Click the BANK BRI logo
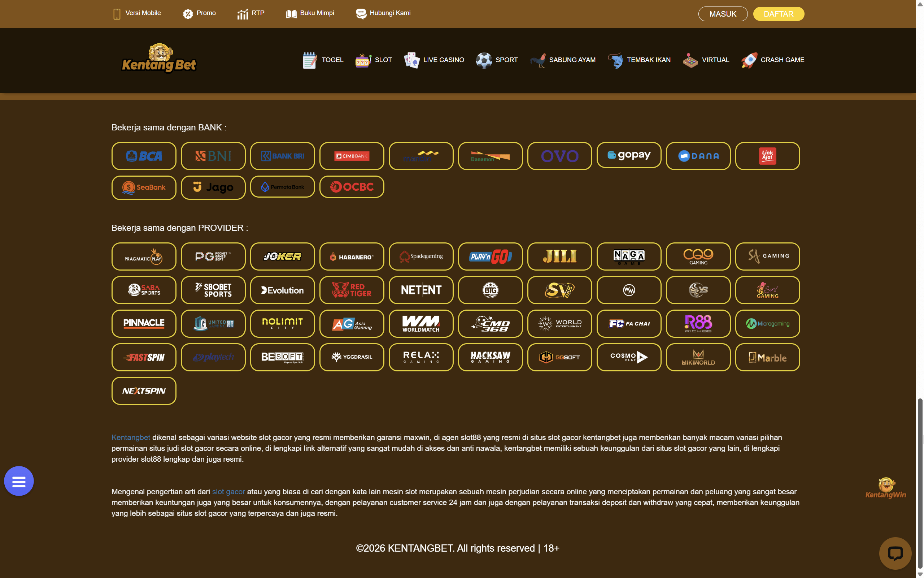Image resolution: width=924 pixels, height=578 pixels. click(x=283, y=156)
